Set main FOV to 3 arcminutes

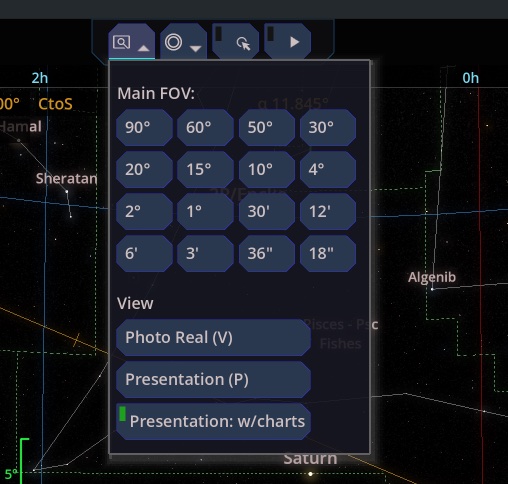[x=205, y=253]
